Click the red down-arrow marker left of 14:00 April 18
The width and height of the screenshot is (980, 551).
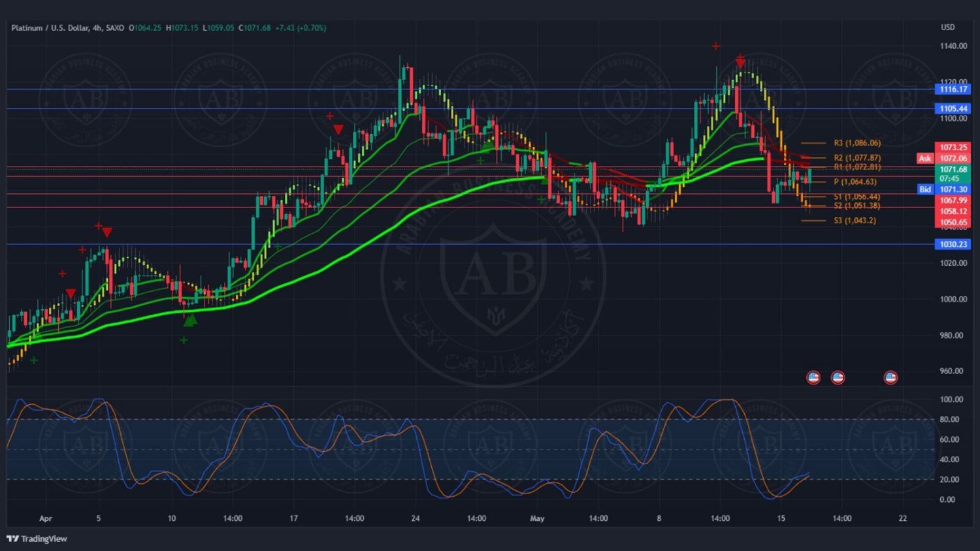point(338,130)
